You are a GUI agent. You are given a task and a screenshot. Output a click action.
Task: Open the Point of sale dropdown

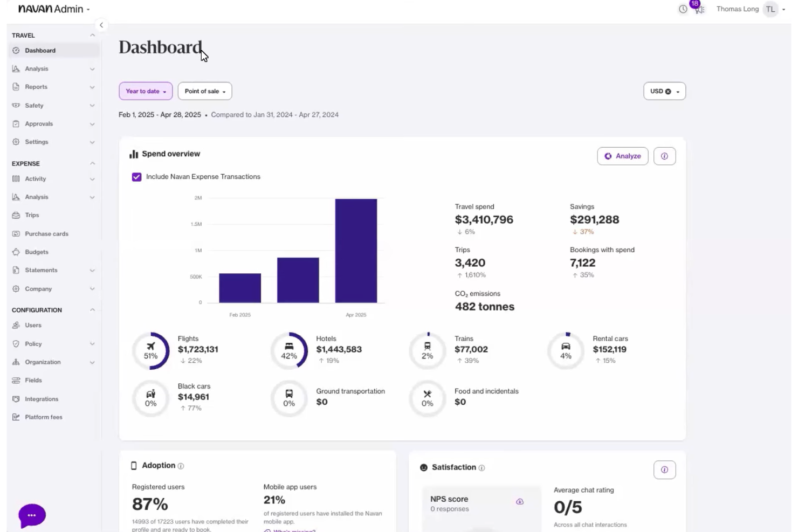click(204, 91)
